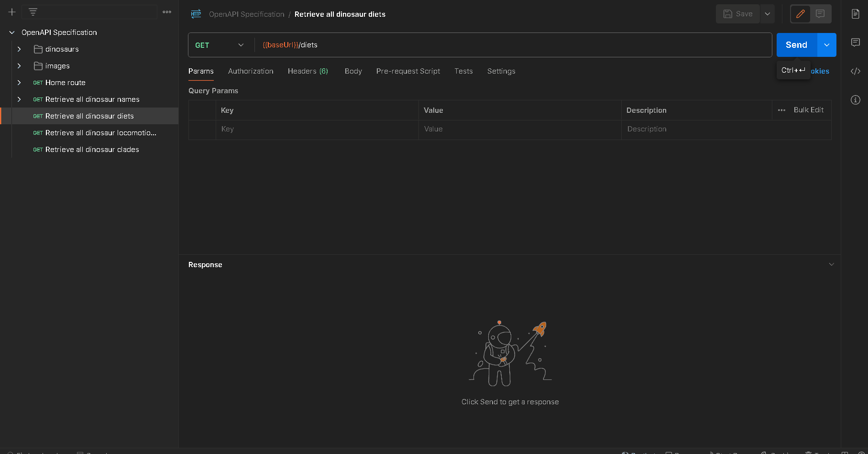
Task: Open the documentation icon in right sidebar
Action: point(856,14)
